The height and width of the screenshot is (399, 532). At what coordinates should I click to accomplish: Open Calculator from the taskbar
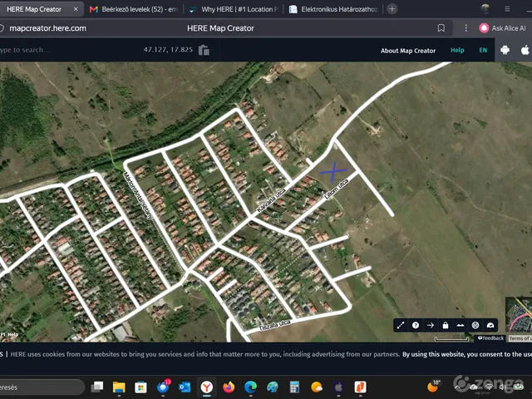[x=294, y=387]
